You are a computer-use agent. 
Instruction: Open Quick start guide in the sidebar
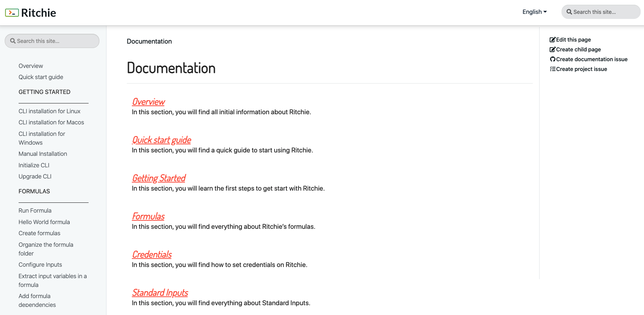(41, 77)
